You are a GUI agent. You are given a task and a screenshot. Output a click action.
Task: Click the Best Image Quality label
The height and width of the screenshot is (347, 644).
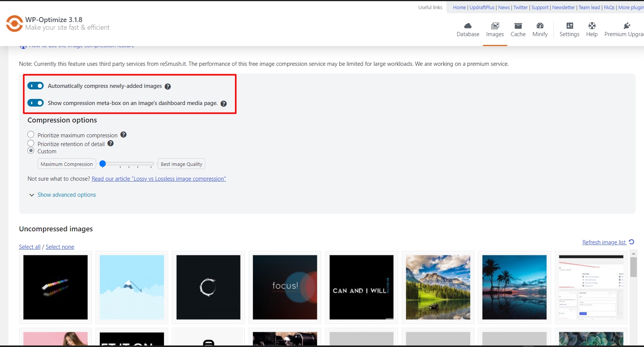tap(181, 164)
